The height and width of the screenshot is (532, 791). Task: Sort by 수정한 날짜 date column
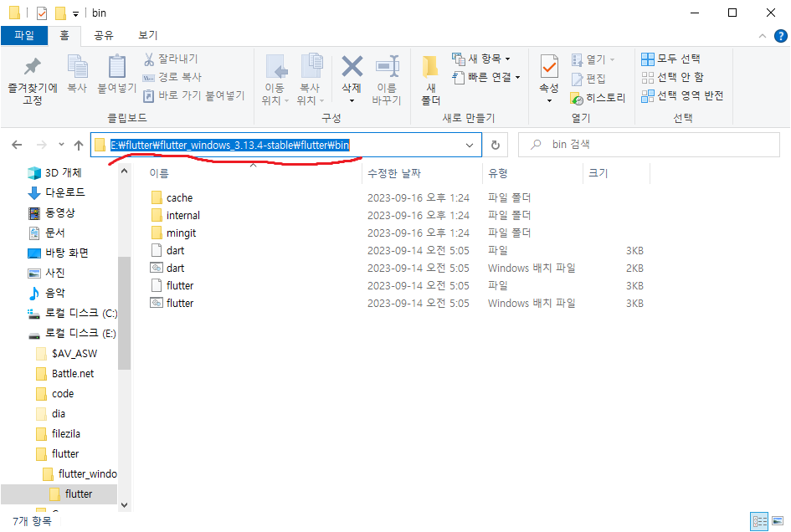click(x=394, y=173)
